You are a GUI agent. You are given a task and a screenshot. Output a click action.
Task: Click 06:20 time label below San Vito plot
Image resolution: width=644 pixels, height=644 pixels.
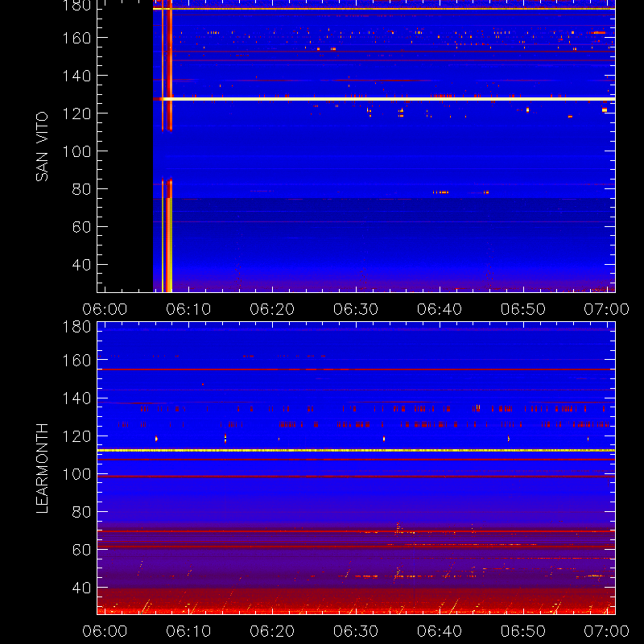pyautogui.click(x=272, y=309)
